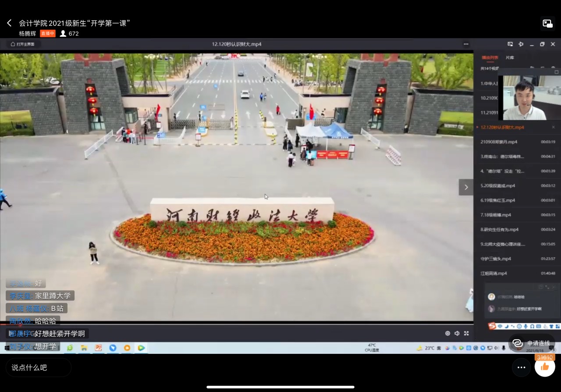
Task: Play 6.19级焦红玉.mp4 from playlist
Action: [x=517, y=200]
